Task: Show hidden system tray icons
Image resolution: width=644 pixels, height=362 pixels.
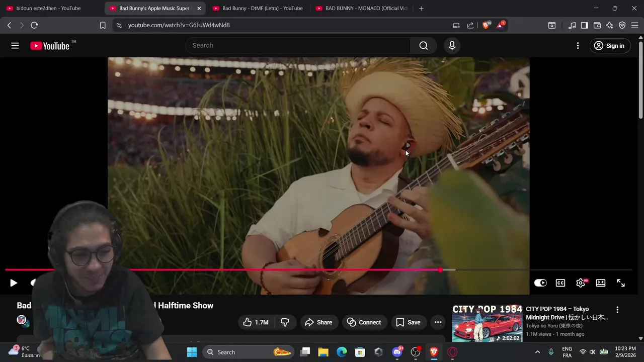Action: pyautogui.click(x=537, y=352)
